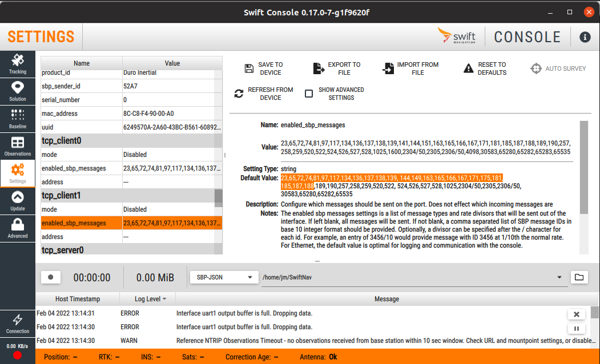Click the Name column header

(x=82, y=63)
